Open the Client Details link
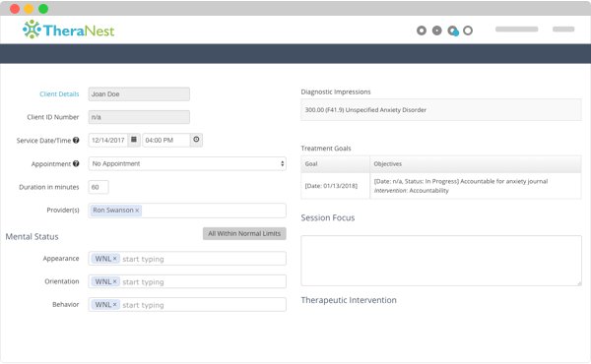The width and height of the screenshot is (591, 364). pyautogui.click(x=59, y=94)
